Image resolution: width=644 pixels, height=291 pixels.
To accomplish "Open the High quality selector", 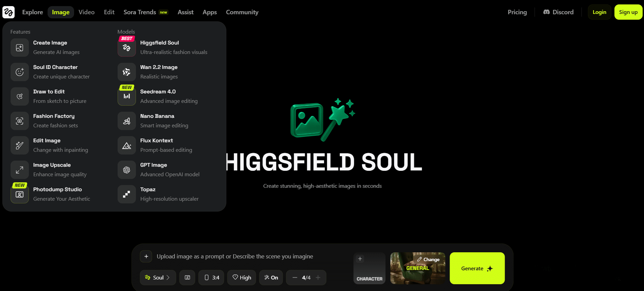I will (242, 277).
